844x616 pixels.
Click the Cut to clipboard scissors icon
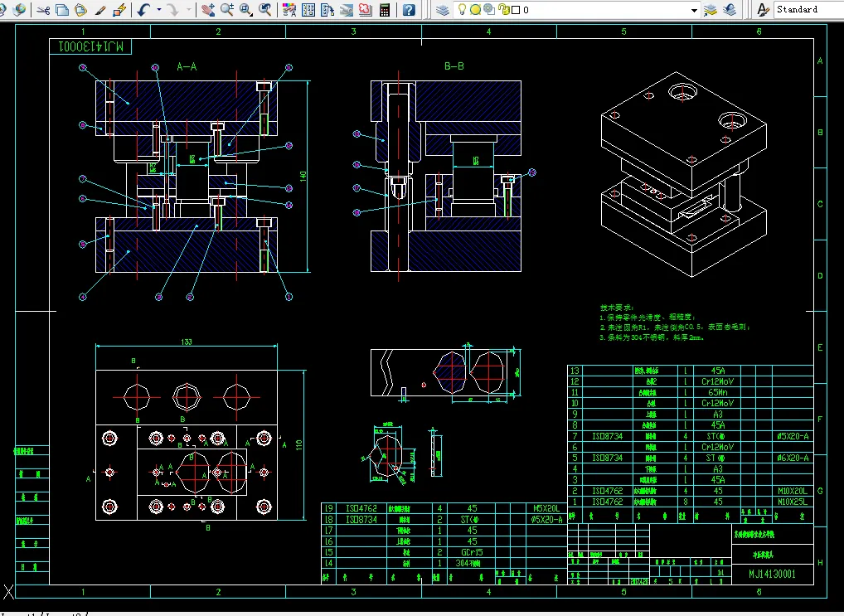[43, 10]
